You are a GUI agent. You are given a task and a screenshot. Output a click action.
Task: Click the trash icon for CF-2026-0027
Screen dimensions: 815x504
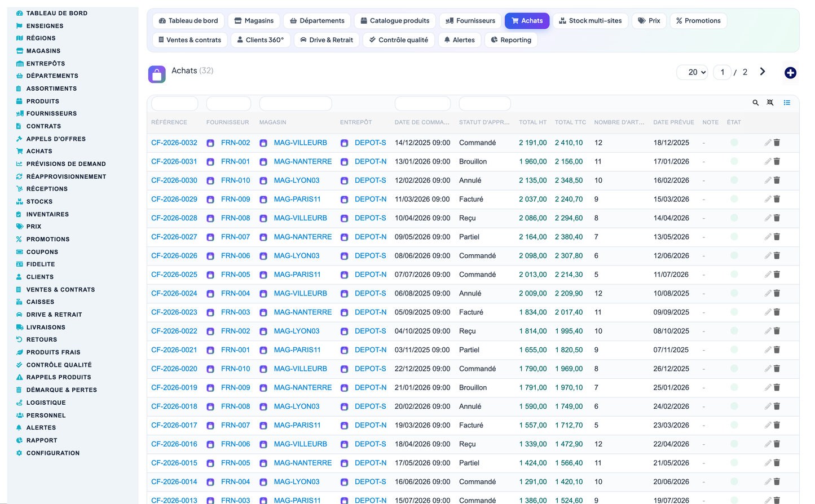(777, 237)
